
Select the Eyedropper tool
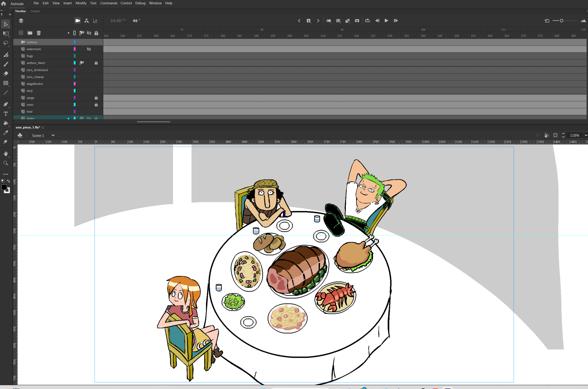[6, 133]
